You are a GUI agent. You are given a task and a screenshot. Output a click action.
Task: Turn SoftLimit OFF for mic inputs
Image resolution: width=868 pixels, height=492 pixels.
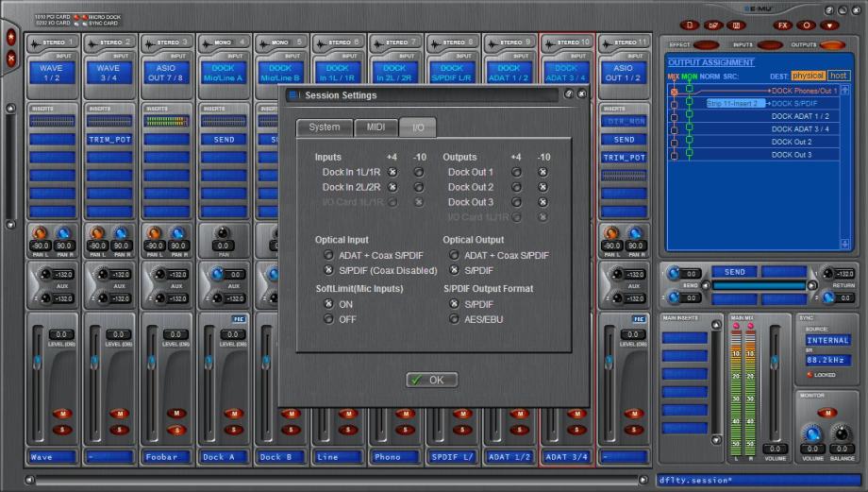tap(327, 319)
